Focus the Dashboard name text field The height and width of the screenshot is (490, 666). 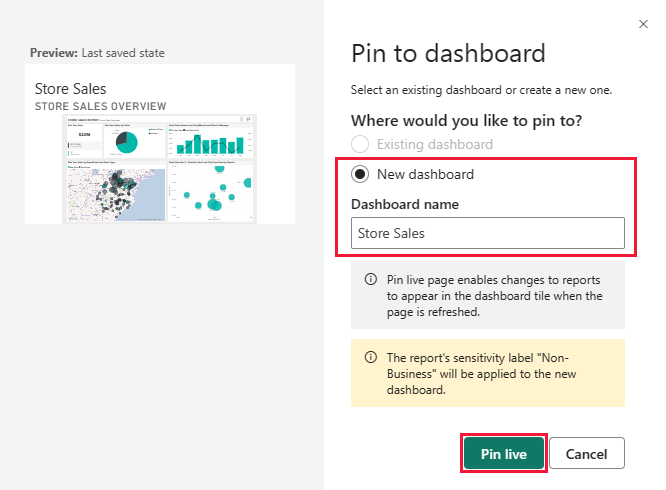click(x=488, y=234)
